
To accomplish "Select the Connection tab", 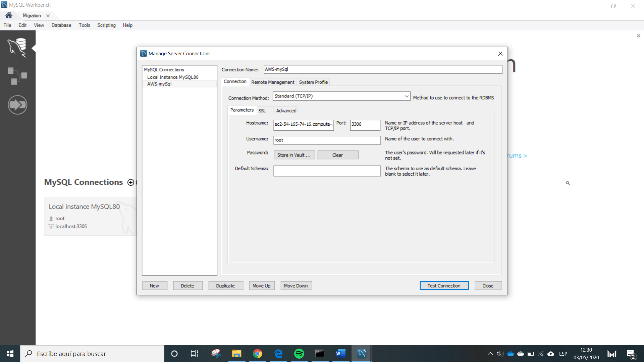I will pyautogui.click(x=235, y=81).
